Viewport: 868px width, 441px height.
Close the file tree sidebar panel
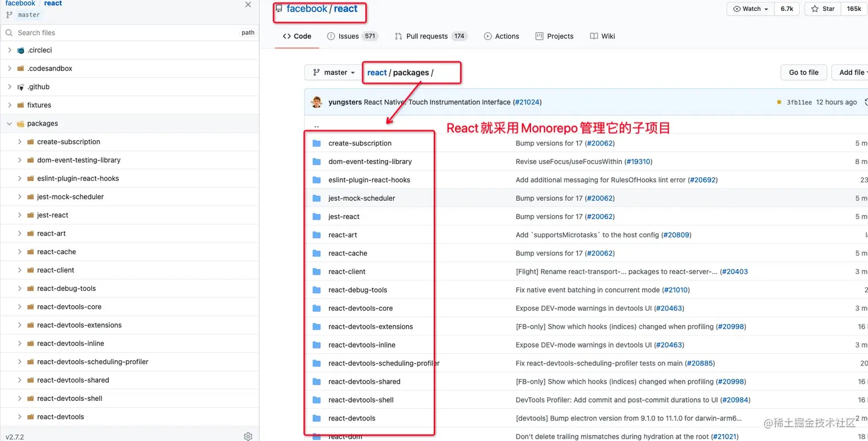(248, 5)
